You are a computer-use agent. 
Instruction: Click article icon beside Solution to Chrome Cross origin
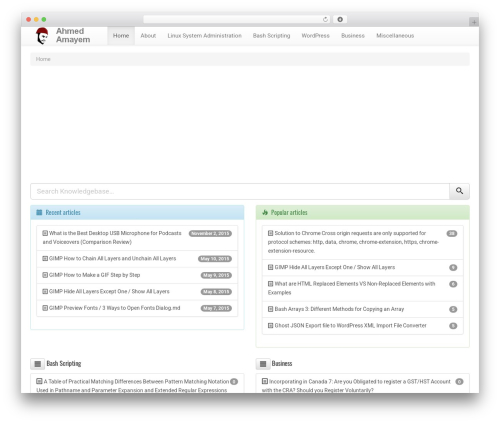click(x=271, y=233)
